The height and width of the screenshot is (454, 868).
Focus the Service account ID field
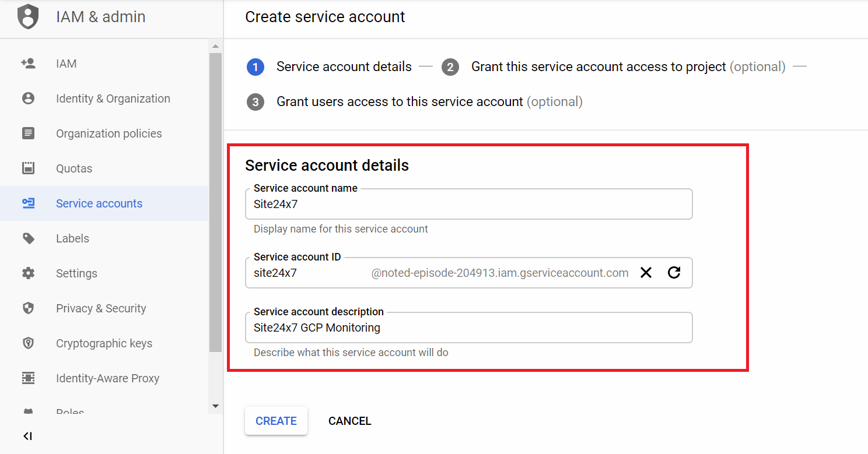468,273
